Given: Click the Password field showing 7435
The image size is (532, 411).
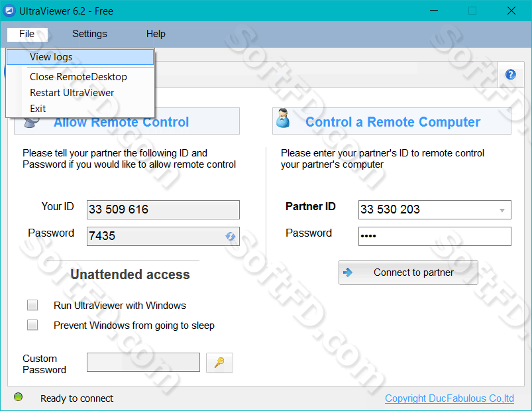Looking at the screenshot, I should click(163, 236).
